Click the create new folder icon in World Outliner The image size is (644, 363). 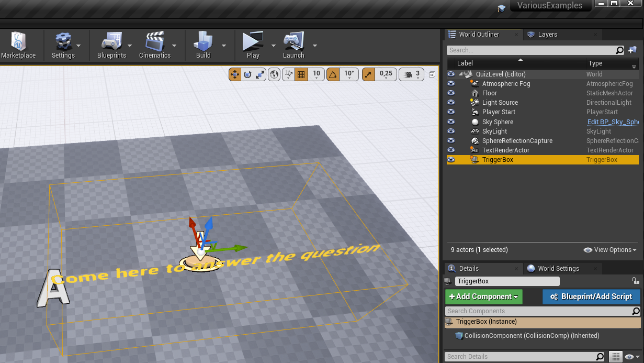click(x=632, y=50)
